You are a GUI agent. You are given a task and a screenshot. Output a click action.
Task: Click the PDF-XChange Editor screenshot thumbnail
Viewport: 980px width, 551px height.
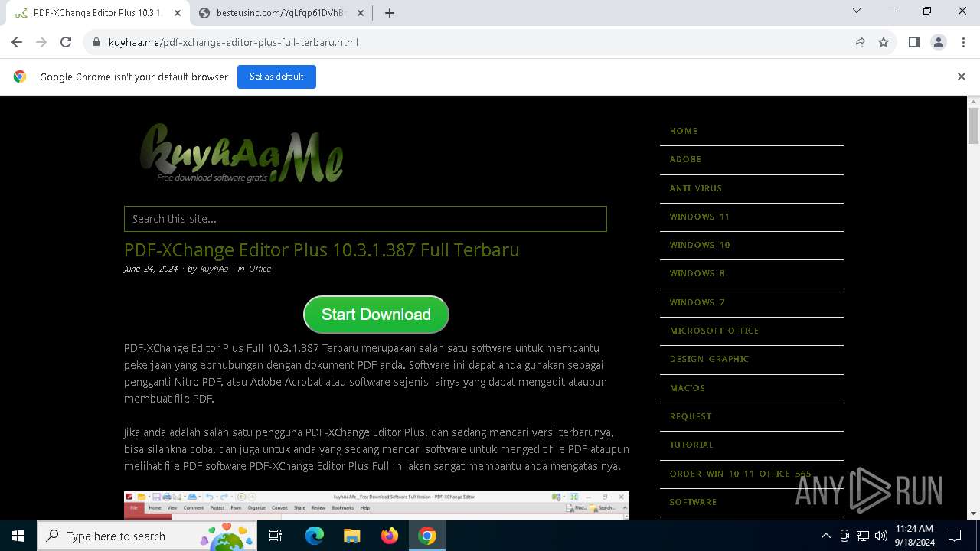[377, 506]
